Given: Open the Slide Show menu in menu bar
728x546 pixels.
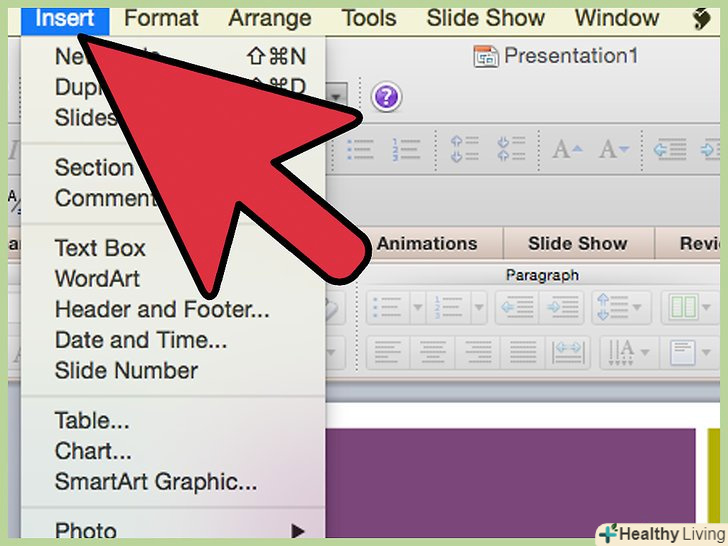Looking at the screenshot, I should tap(486, 19).
